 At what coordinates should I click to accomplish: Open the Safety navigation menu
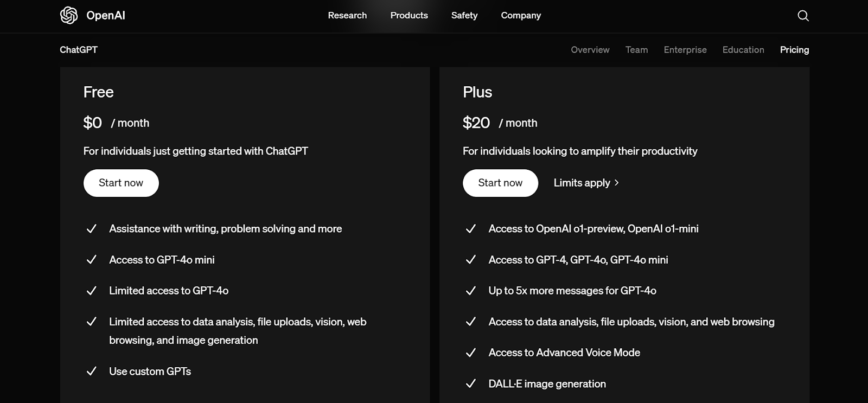tap(464, 15)
